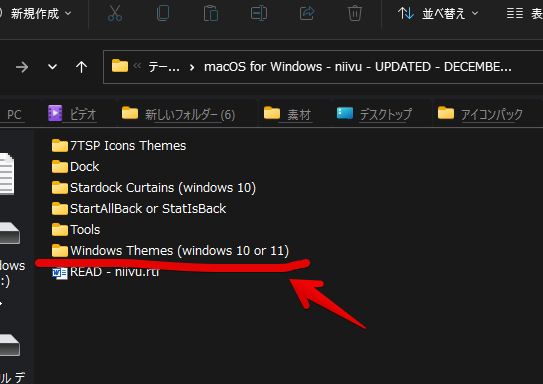Image resolution: width=543 pixels, height=384 pixels.
Task: Click folder icon beside 7TSP Icons Themes
Action: pyautogui.click(x=60, y=145)
